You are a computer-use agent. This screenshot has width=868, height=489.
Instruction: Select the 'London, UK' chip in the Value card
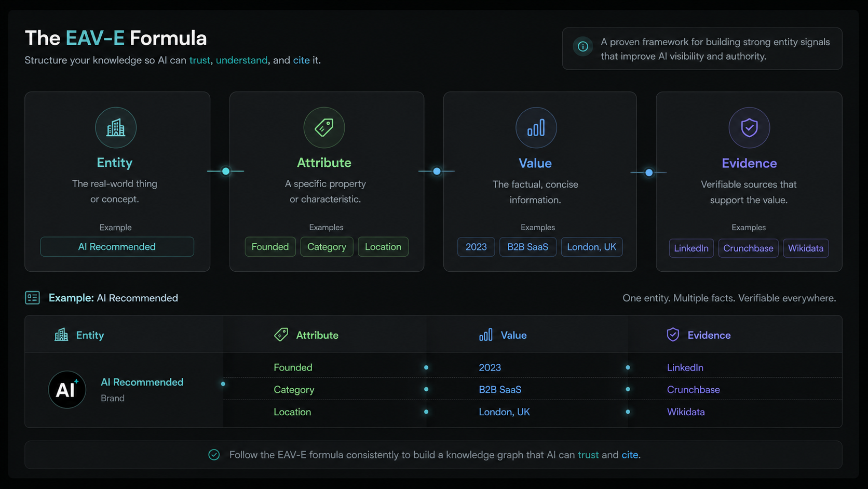tap(592, 247)
